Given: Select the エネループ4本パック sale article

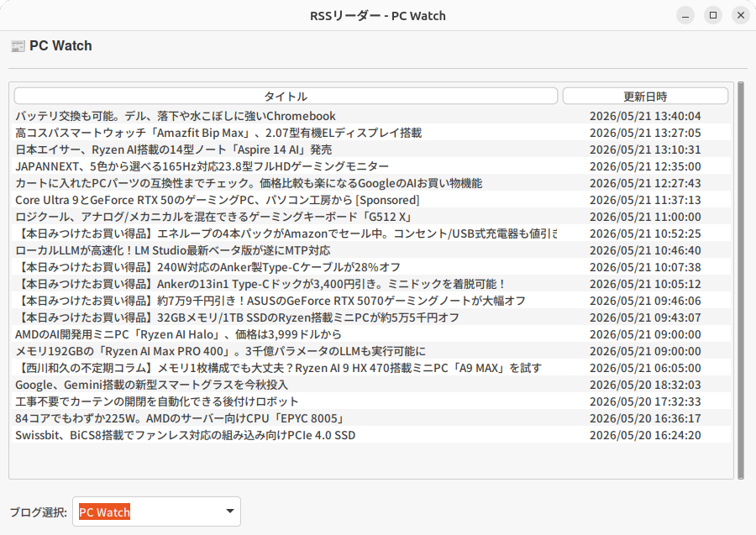Looking at the screenshot, I should point(371,233).
